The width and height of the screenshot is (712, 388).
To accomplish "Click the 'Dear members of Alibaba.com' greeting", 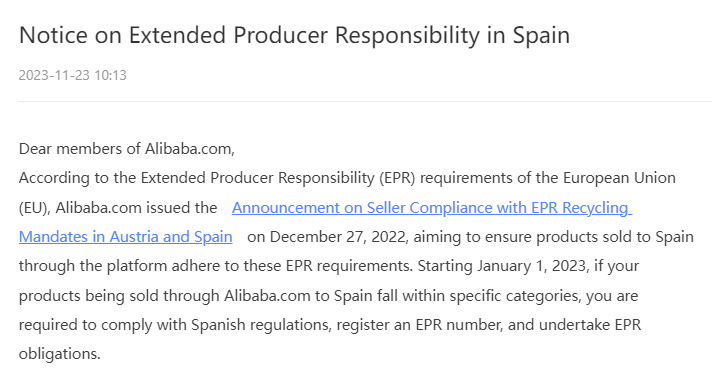I will tap(127, 149).
